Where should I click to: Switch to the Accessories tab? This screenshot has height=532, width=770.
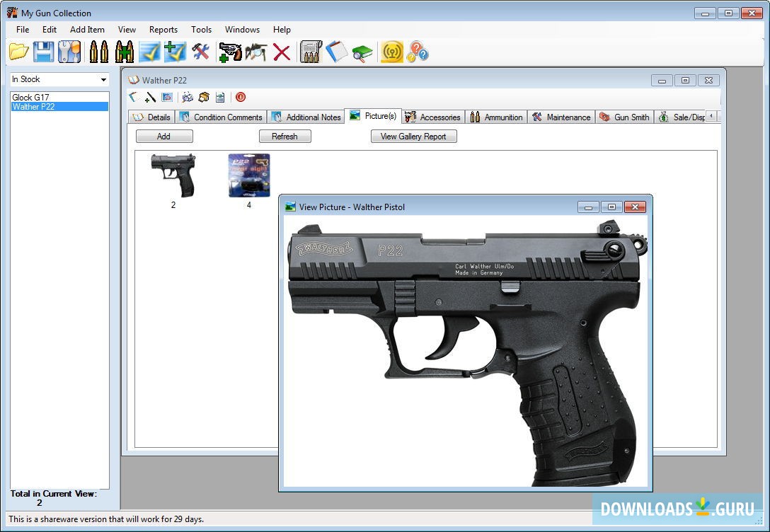tap(433, 117)
